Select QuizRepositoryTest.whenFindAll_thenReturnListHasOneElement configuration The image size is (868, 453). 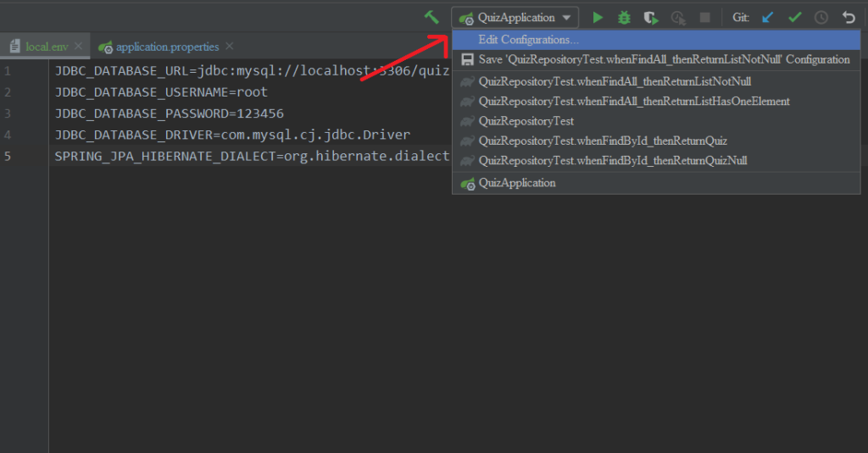[634, 102]
